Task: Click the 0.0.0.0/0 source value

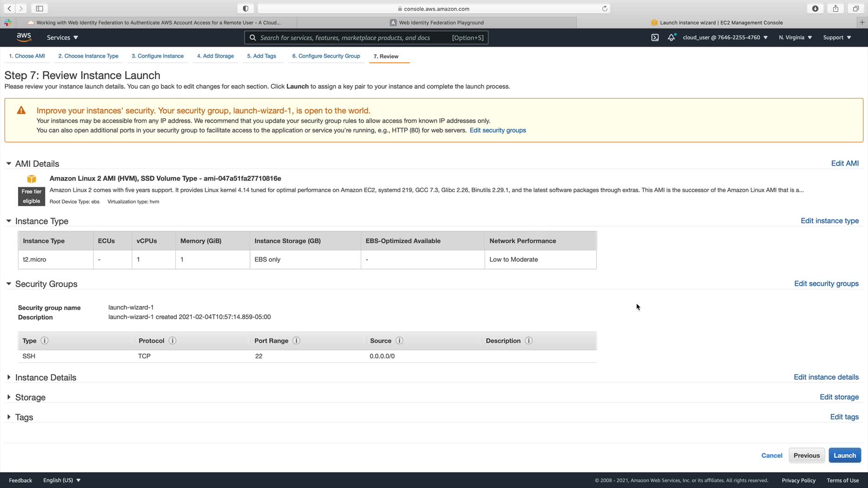Action: (x=382, y=356)
